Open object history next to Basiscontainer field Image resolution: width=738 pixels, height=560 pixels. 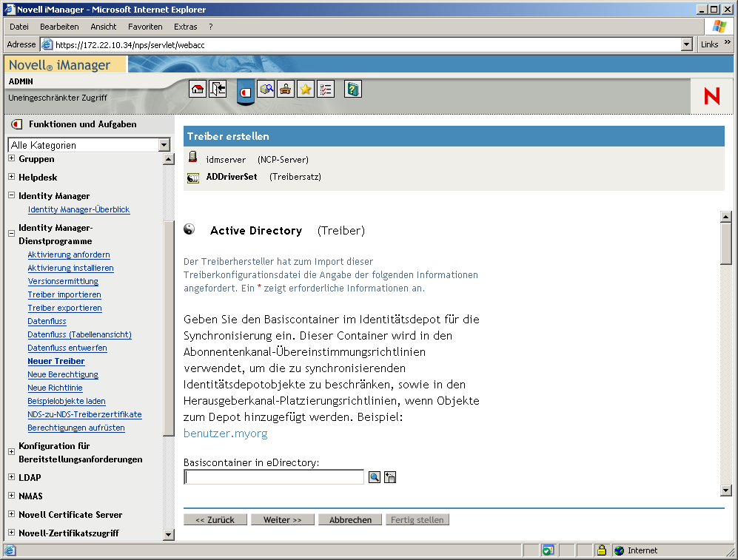coord(390,476)
